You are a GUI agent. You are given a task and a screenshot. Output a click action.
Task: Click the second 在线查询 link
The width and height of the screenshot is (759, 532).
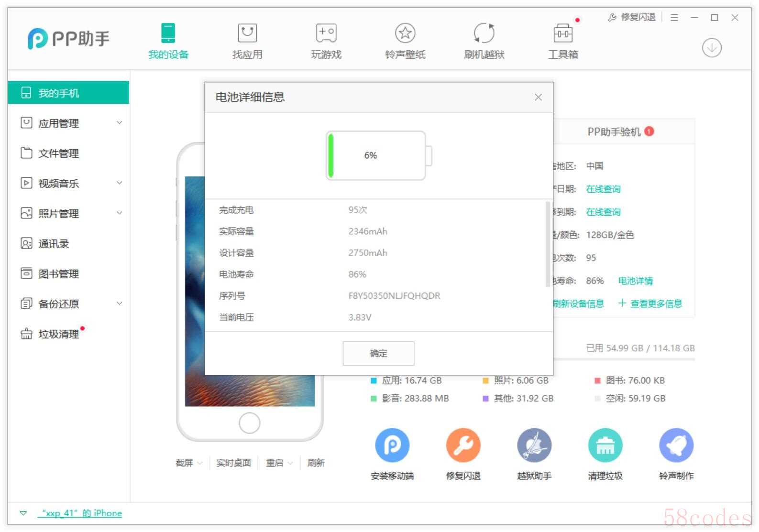(603, 212)
